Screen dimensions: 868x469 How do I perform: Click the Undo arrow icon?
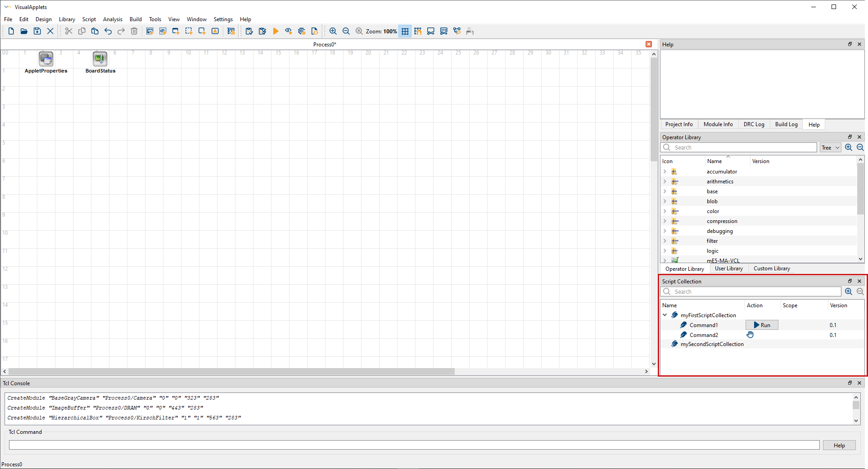click(x=108, y=31)
